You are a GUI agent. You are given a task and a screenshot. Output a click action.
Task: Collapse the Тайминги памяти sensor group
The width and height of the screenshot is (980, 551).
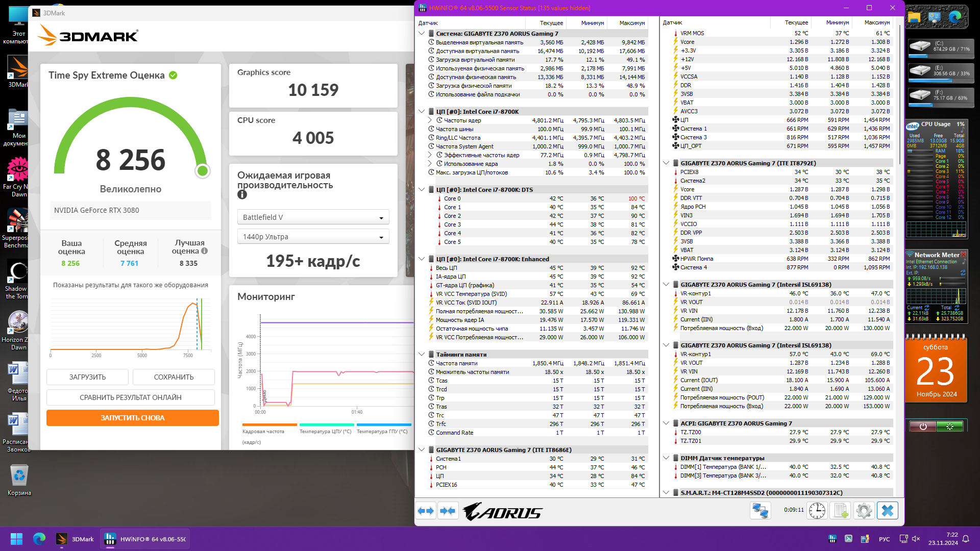422,355
